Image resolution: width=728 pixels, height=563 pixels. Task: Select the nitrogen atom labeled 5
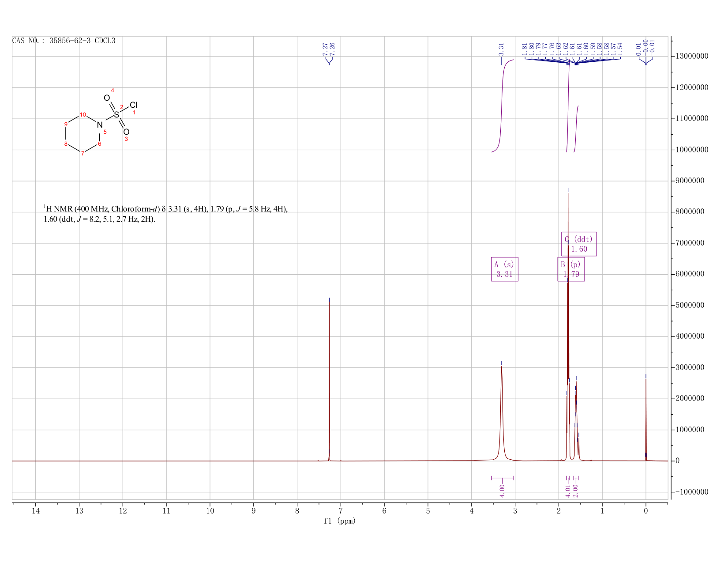click(100, 125)
